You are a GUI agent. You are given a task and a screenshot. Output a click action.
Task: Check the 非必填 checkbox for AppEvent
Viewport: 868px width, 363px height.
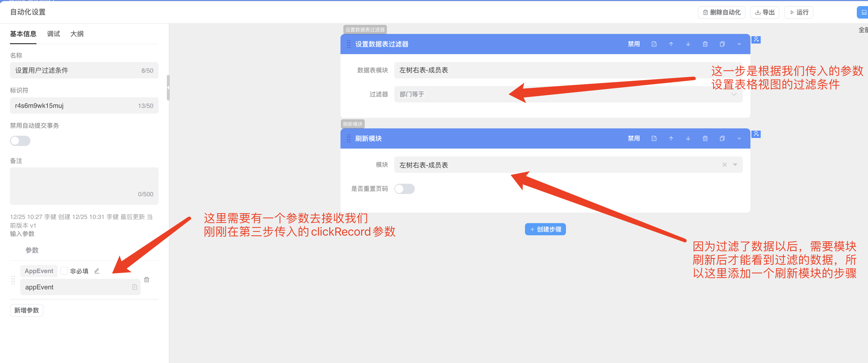[x=64, y=270]
